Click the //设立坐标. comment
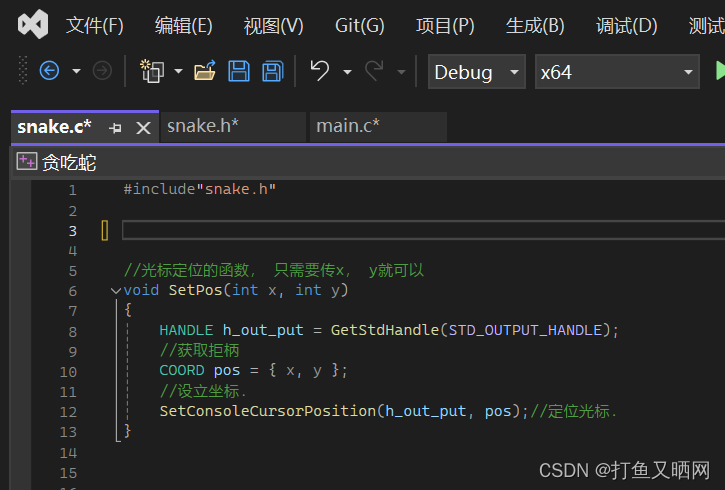The width and height of the screenshot is (725, 490). tap(203, 391)
